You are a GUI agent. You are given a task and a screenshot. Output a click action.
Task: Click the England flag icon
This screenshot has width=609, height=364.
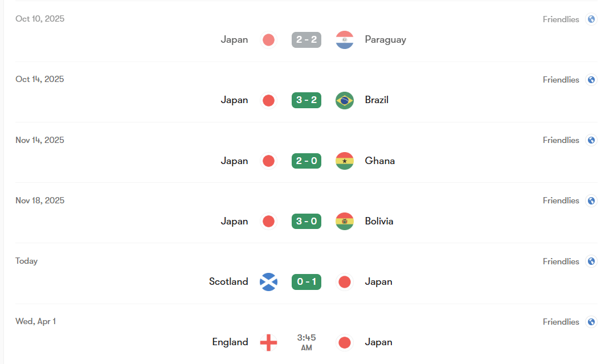click(268, 342)
